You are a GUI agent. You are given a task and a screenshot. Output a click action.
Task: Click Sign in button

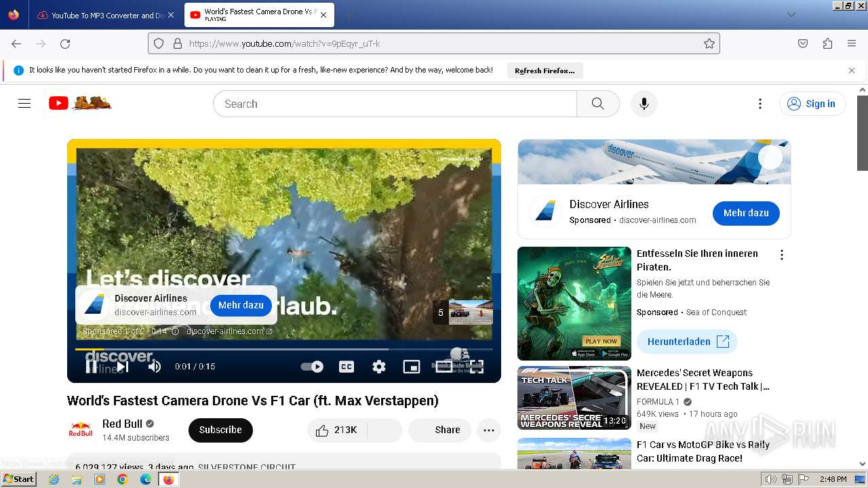click(812, 104)
